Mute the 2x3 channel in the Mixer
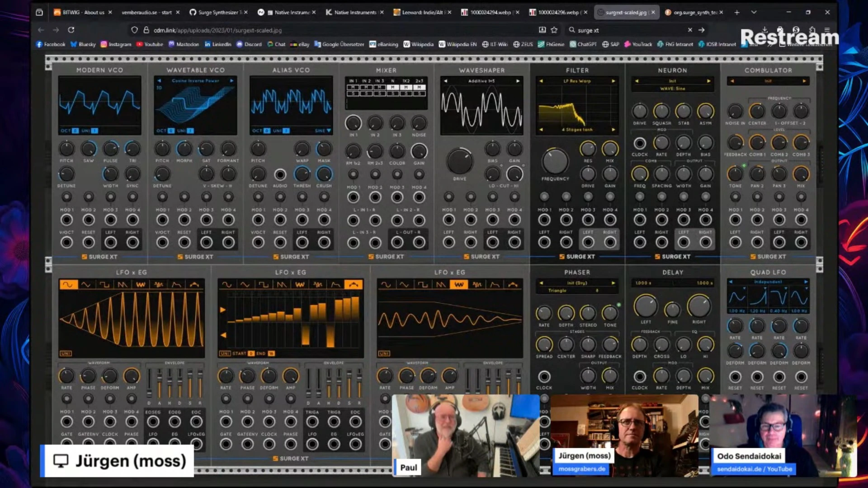Viewport: 868px width, 488px height. click(420, 87)
